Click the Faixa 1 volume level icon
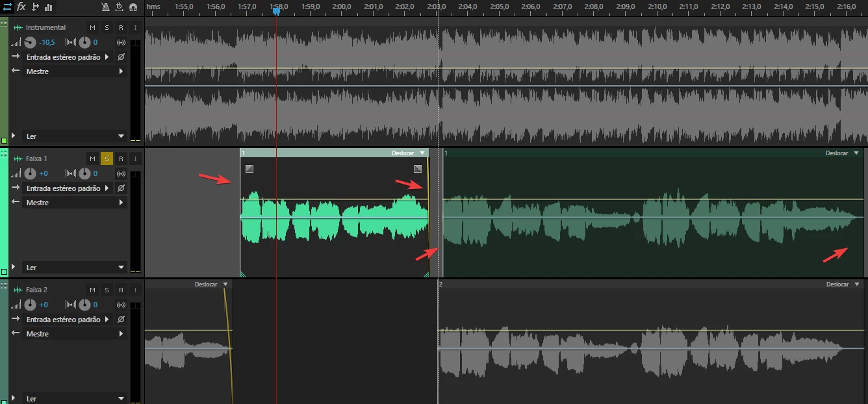868x404 pixels. [16, 173]
